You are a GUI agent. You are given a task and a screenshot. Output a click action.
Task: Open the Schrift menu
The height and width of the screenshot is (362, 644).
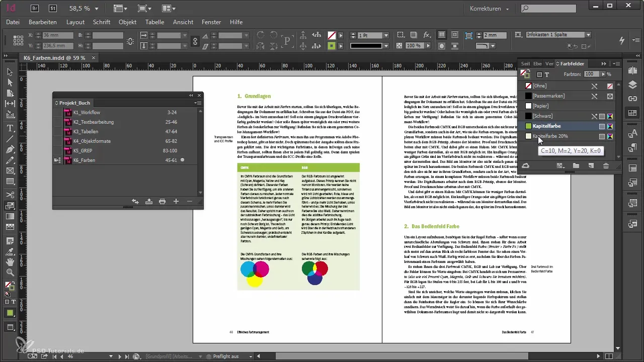pos(102,22)
